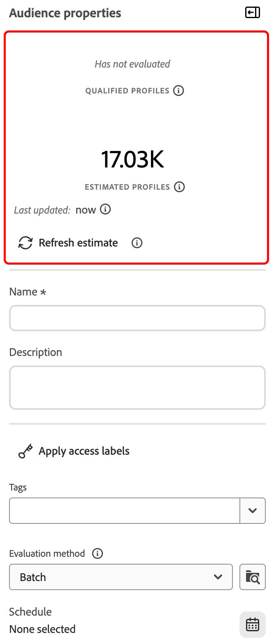Open info icon beside Qualified Profiles
This screenshot has height=644, width=274.
(178, 91)
